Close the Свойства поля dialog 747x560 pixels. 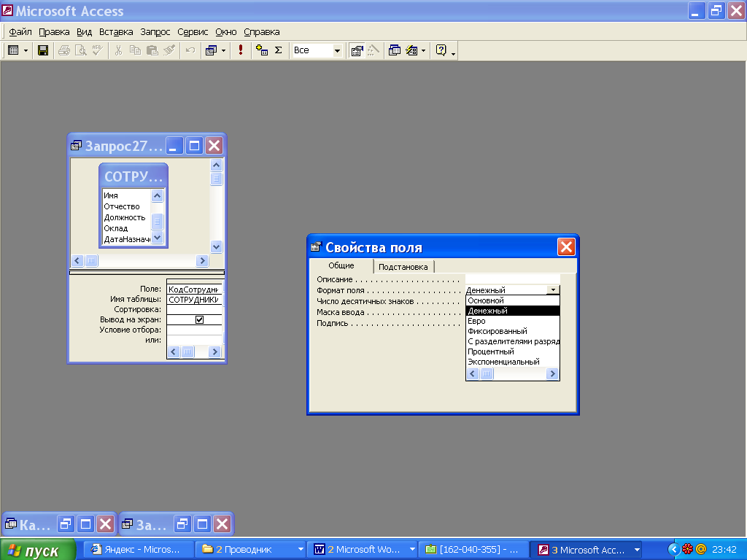coord(566,246)
